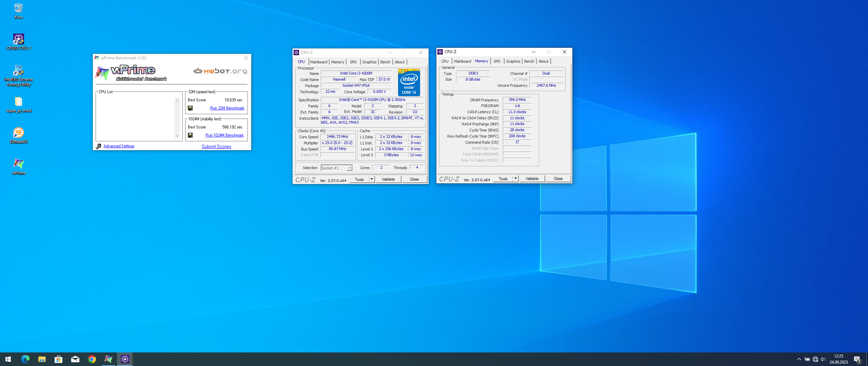Select Intel Extreme Tuning Utility desktop icon
The height and width of the screenshot is (366, 868).
tap(18, 76)
